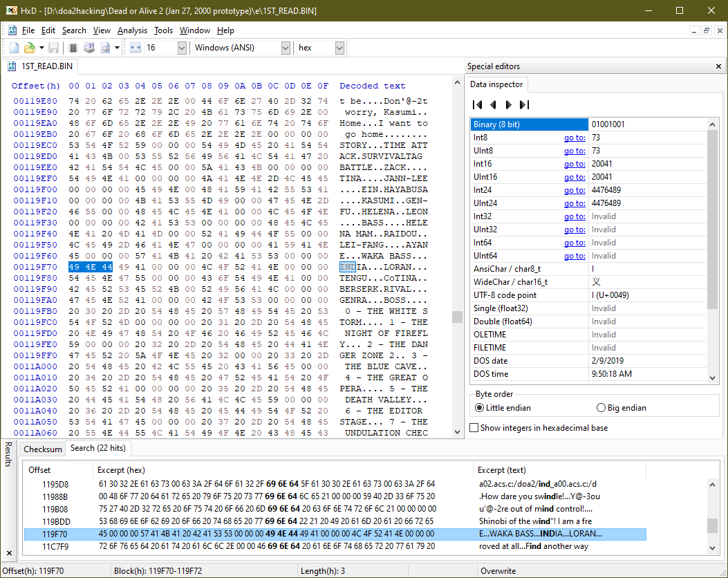Click the Int16 'go to:' link
This screenshot has width=728, height=578.
click(574, 164)
